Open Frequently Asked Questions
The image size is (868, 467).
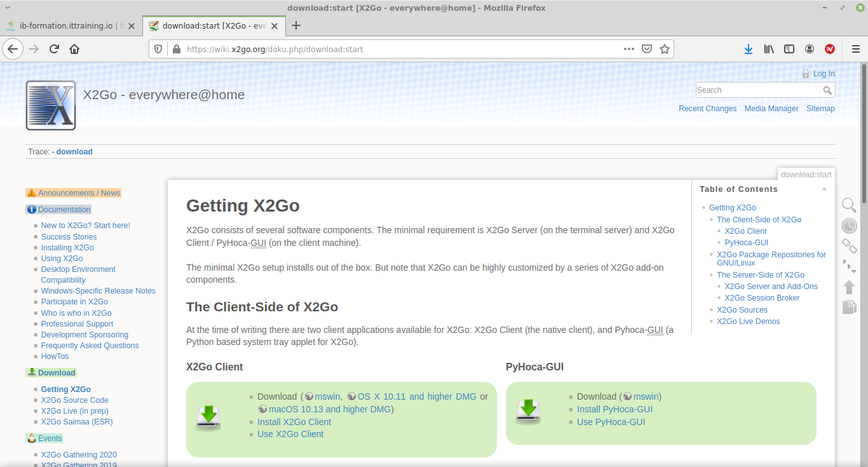[x=90, y=346]
